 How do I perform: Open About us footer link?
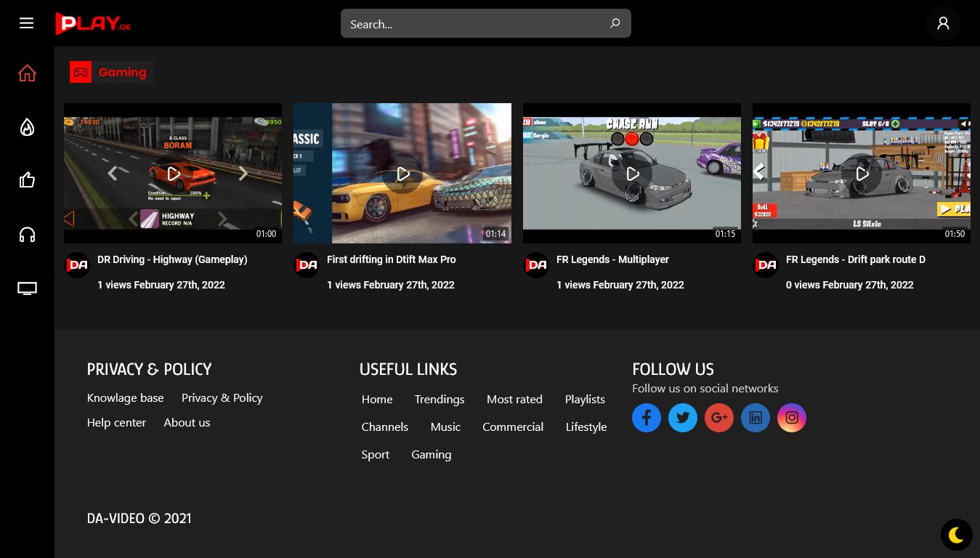click(x=187, y=422)
